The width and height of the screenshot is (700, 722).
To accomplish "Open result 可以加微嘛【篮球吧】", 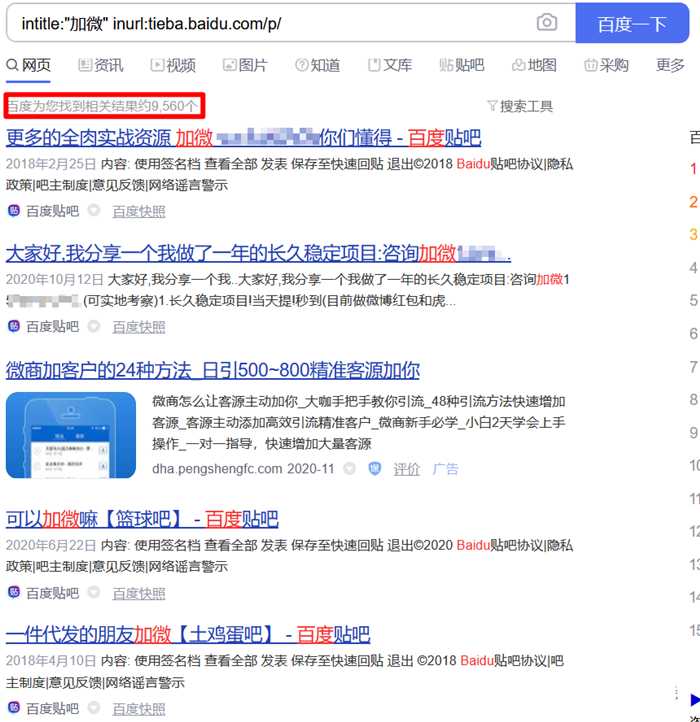I will point(142,519).
